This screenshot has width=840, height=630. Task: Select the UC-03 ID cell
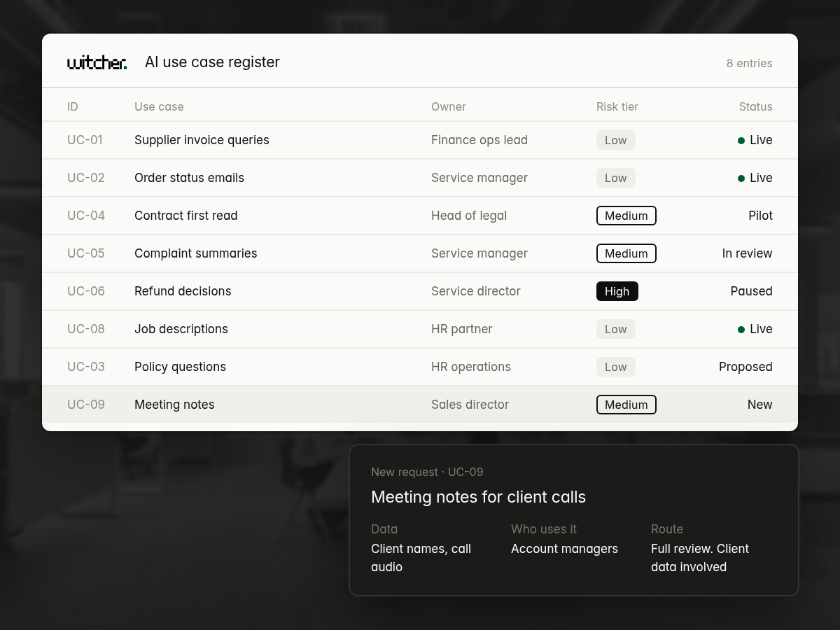coord(86,367)
